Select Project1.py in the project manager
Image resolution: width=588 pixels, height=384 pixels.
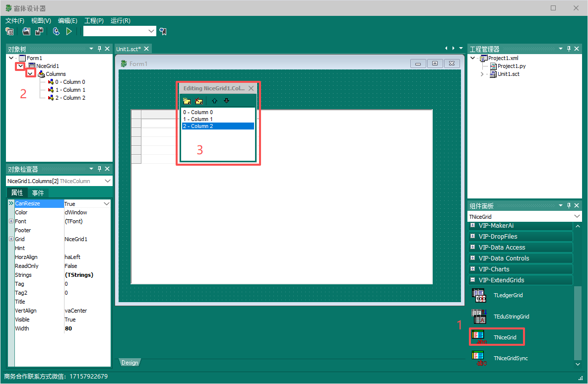tap(512, 66)
